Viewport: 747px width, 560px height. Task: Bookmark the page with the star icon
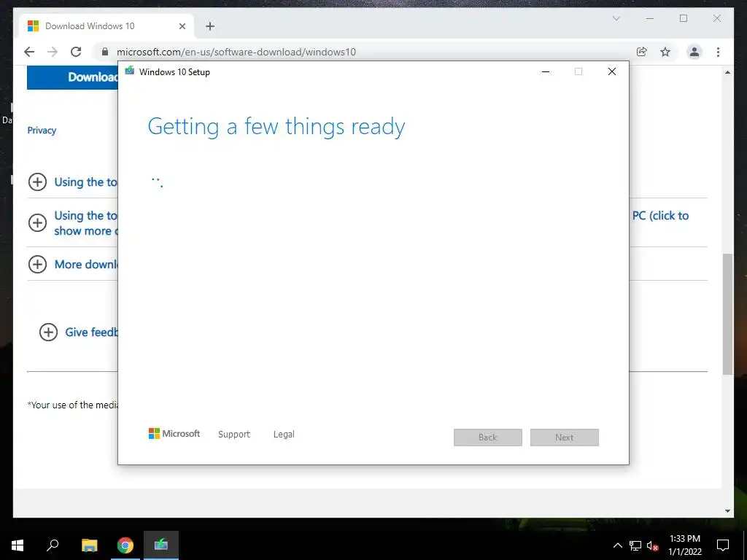pyautogui.click(x=665, y=52)
